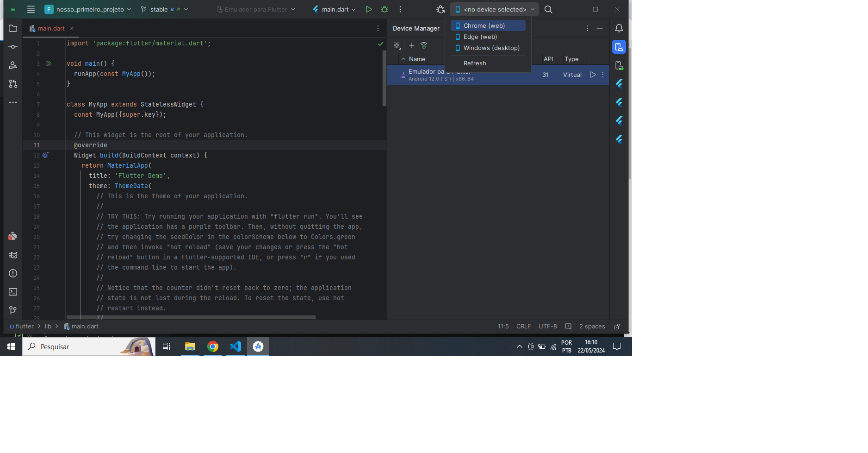The height and width of the screenshot is (453, 868).
Task: Change line separator CRLF
Action: click(x=523, y=327)
